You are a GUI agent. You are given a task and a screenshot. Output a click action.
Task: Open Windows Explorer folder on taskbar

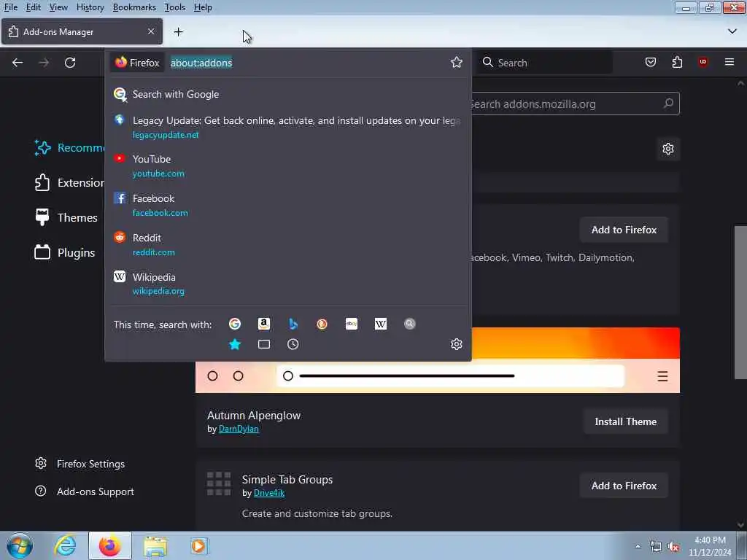pyautogui.click(x=155, y=545)
